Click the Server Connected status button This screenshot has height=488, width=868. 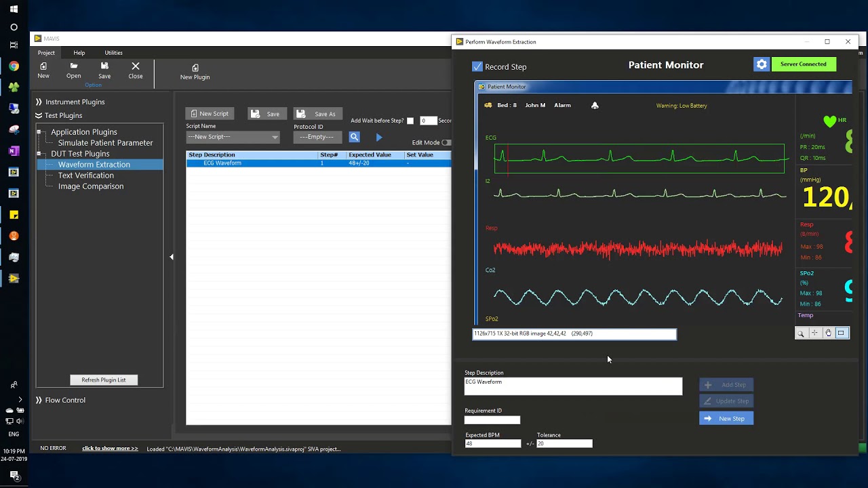804,64
